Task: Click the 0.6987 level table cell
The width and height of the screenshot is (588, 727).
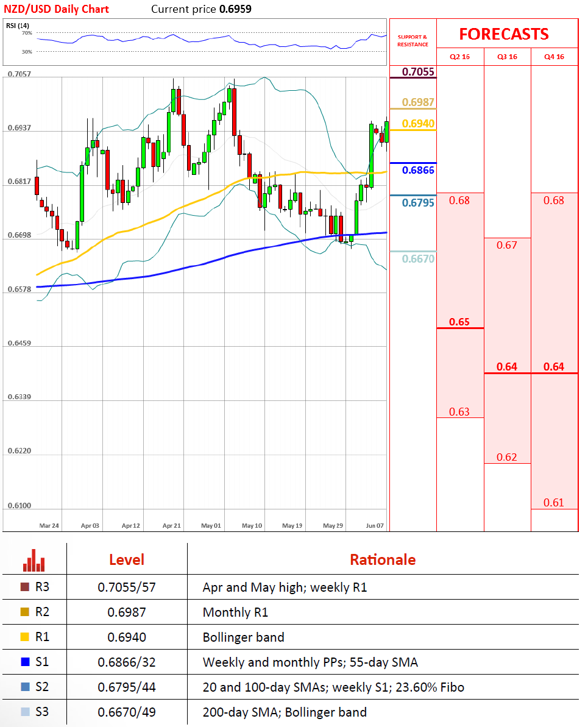Action: click(x=127, y=612)
